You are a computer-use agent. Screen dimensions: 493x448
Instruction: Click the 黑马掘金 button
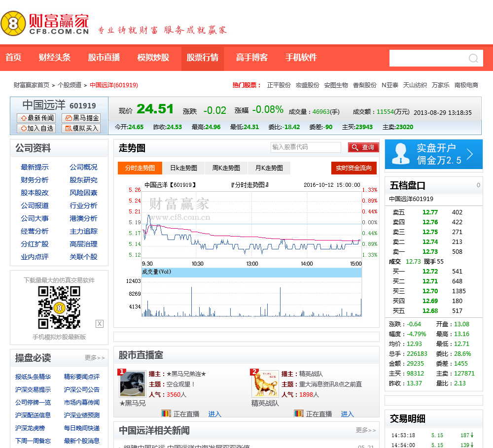(x=81, y=118)
